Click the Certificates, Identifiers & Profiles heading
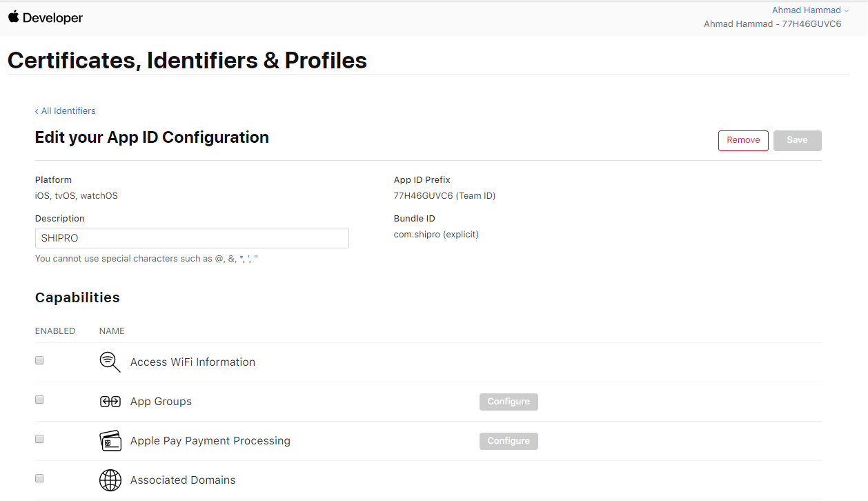 (x=187, y=61)
